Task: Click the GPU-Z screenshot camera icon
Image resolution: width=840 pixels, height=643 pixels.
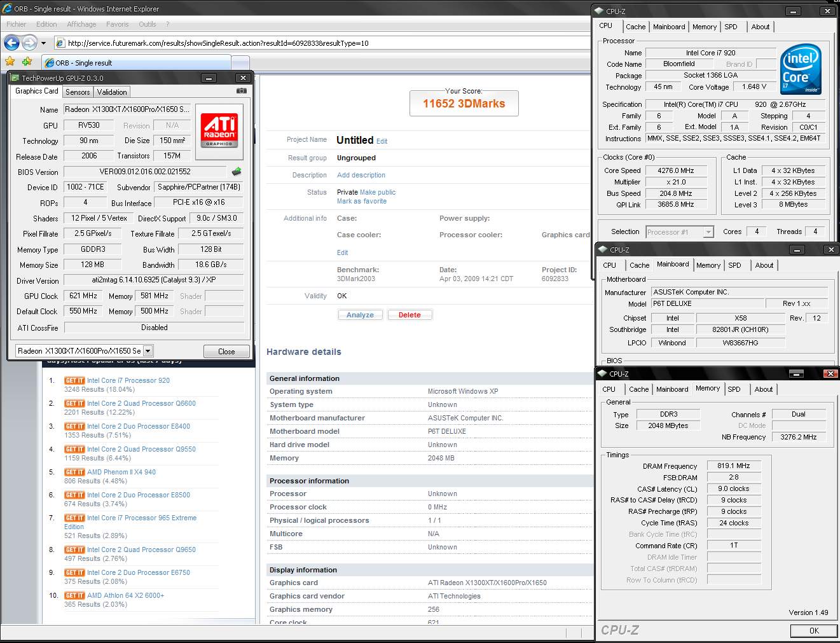Action: pyautogui.click(x=242, y=91)
